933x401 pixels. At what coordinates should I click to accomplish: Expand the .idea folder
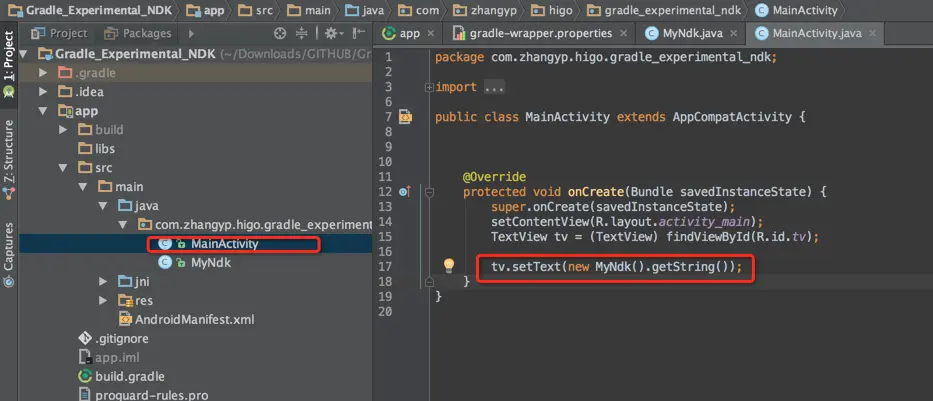pos(43,92)
